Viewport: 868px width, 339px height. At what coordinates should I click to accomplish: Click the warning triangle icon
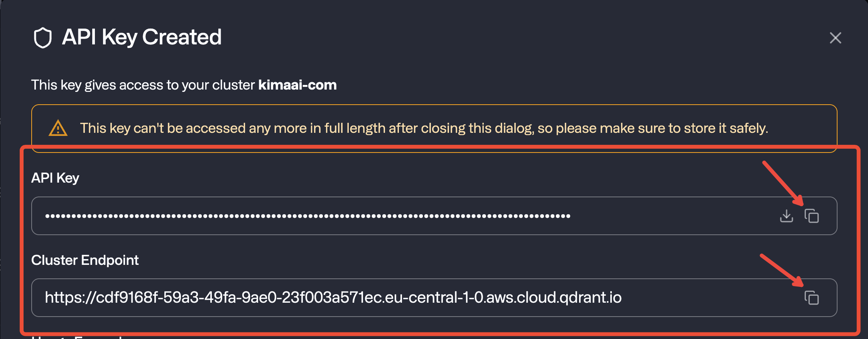click(x=57, y=128)
